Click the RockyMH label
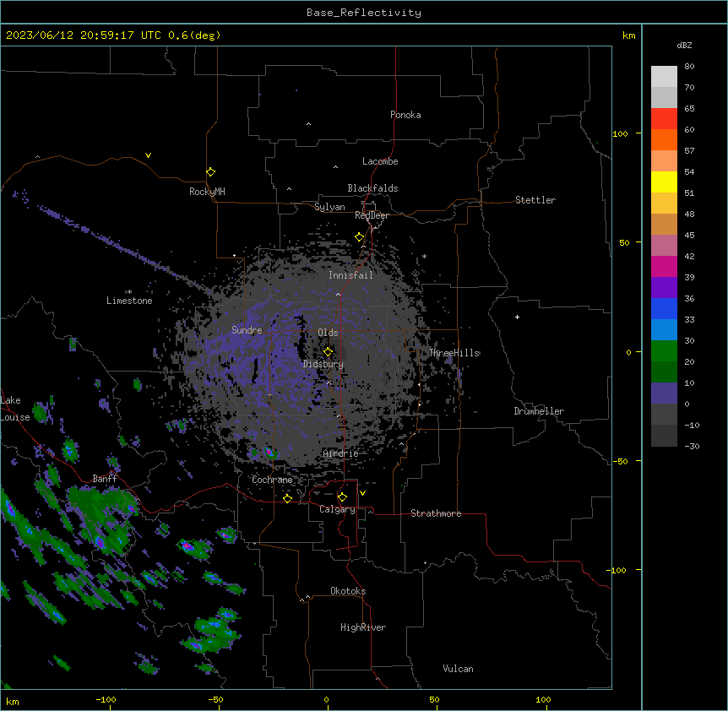The height and width of the screenshot is (711, 728). tap(207, 192)
